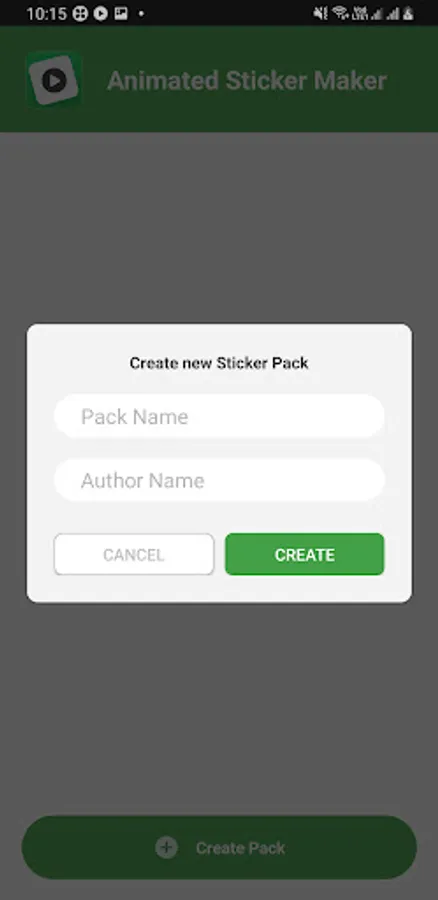
Task: Tap the Animated Sticker Maker app logo
Action: coord(54,80)
